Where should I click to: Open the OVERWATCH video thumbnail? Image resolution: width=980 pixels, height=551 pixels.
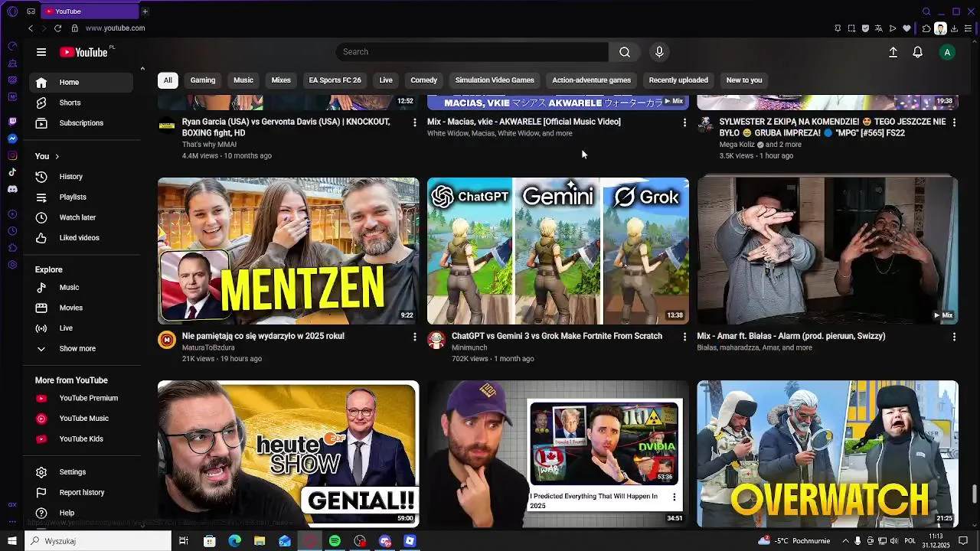point(828,454)
